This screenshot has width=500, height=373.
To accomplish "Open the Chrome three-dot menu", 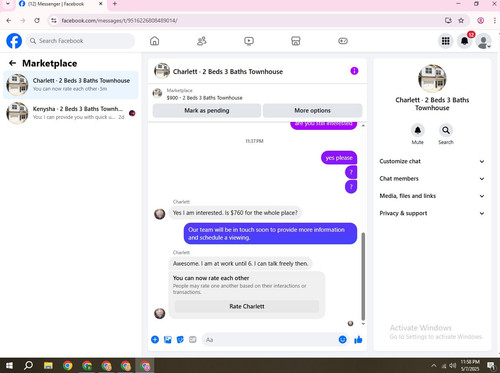I will tap(495, 21).
